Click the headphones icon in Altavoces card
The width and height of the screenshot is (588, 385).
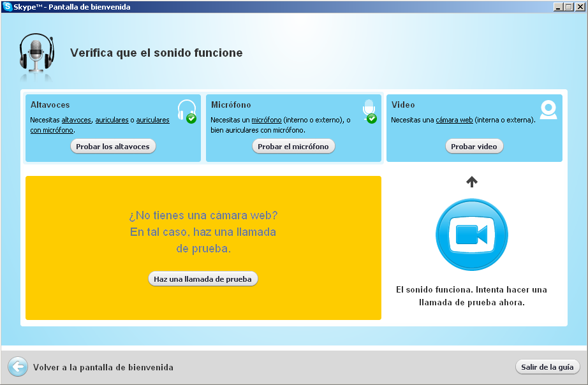click(187, 112)
